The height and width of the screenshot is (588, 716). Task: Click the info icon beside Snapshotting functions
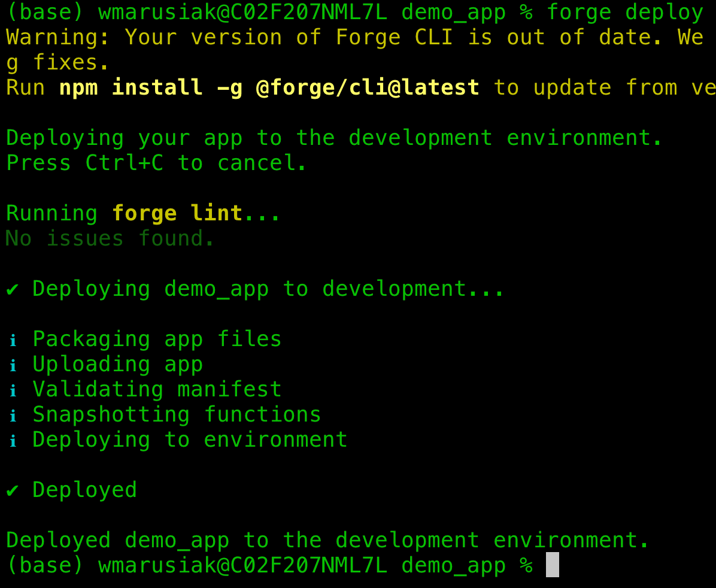[x=13, y=416]
